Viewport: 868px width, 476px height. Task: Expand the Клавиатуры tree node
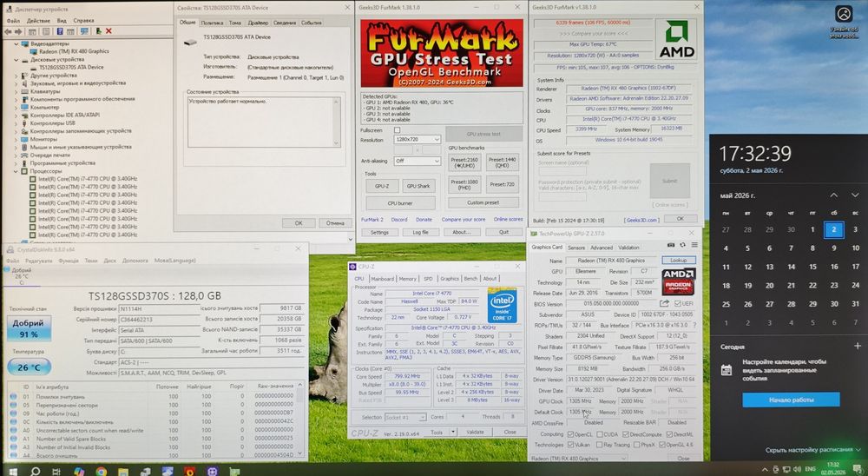click(16, 91)
